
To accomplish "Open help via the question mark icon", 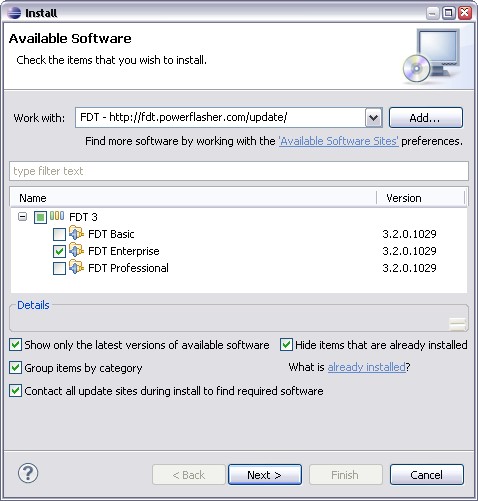I will click(28, 473).
